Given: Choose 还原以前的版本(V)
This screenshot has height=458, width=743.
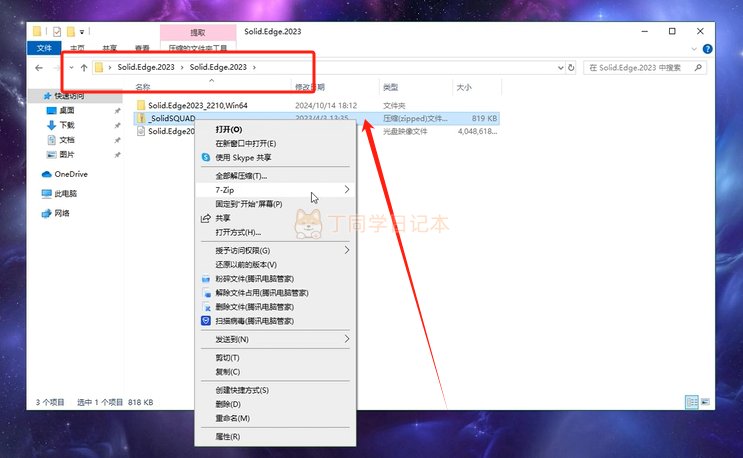Looking at the screenshot, I should click(275, 264).
